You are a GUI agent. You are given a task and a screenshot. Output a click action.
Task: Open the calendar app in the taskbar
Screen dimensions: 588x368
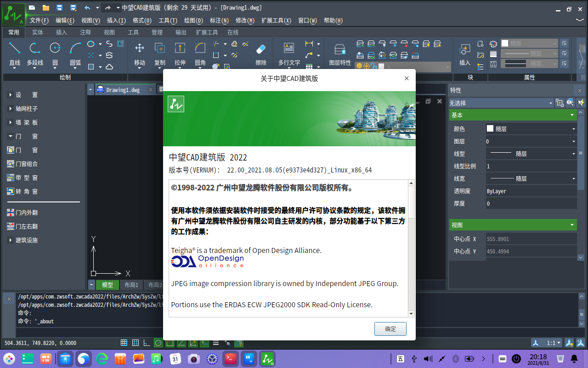tap(175, 358)
